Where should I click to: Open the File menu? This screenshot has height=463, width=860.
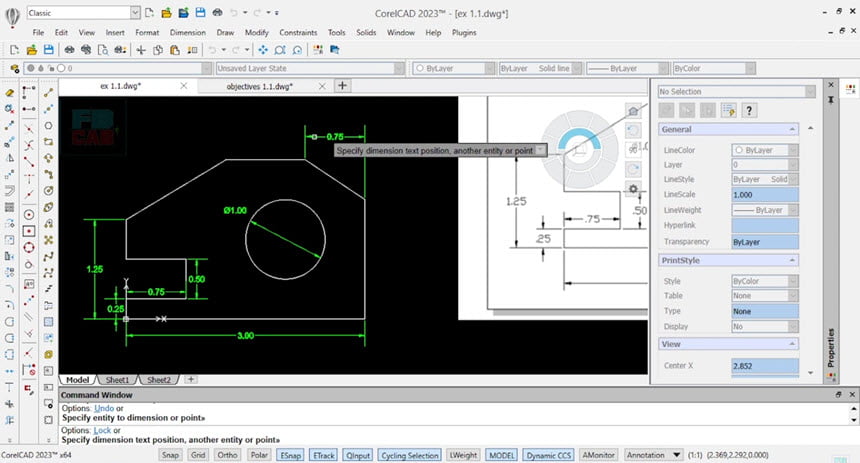coord(38,32)
